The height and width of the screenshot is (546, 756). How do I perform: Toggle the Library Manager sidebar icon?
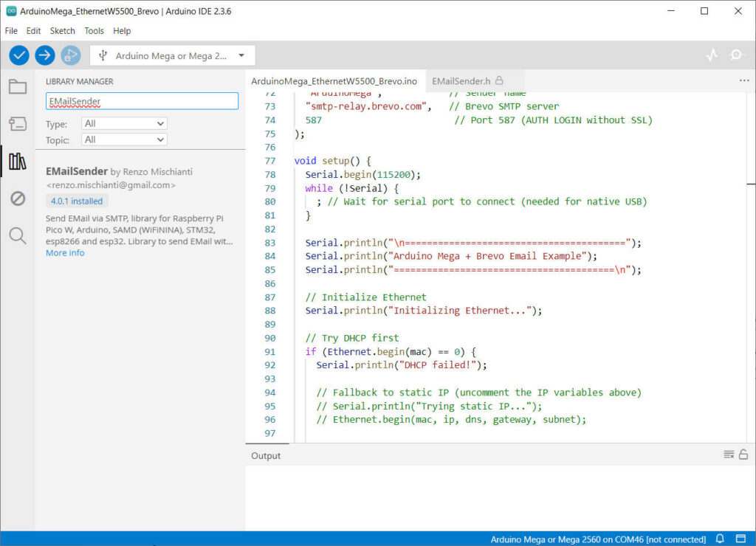(18, 161)
